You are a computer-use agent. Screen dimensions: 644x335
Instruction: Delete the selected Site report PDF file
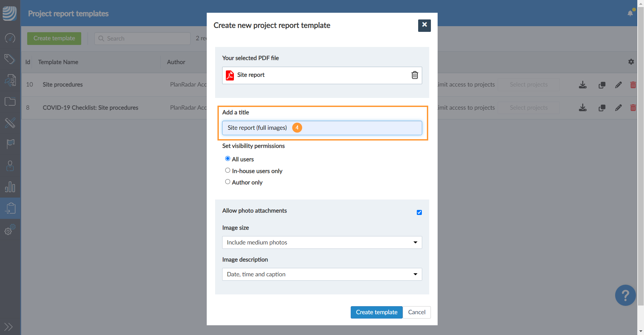coord(415,75)
